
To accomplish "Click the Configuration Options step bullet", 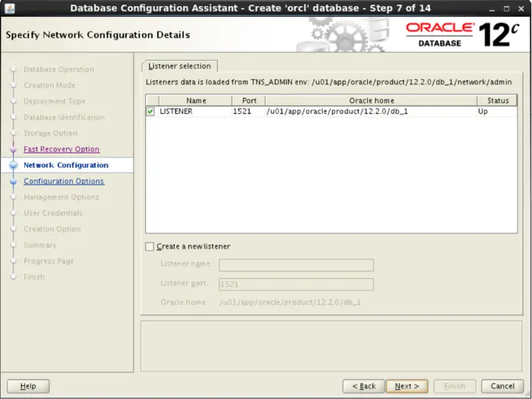I will pos(14,182).
